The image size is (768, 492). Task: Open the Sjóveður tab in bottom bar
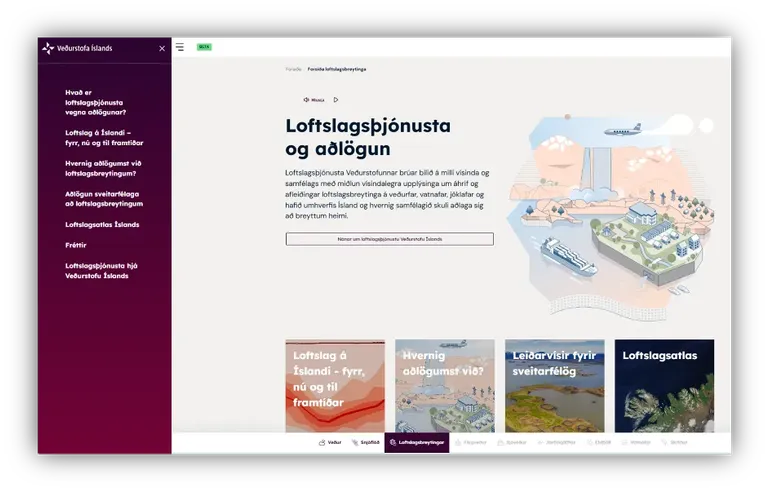pyautogui.click(x=512, y=443)
